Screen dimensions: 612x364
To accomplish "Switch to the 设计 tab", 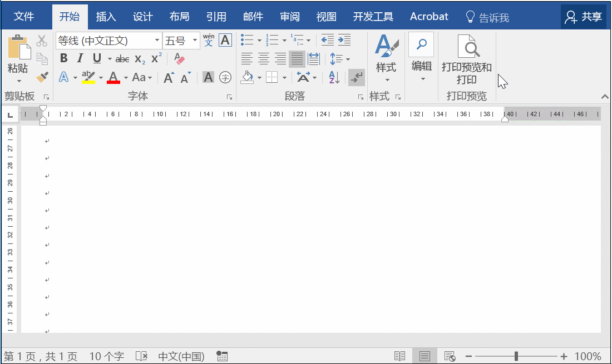I will click(143, 16).
